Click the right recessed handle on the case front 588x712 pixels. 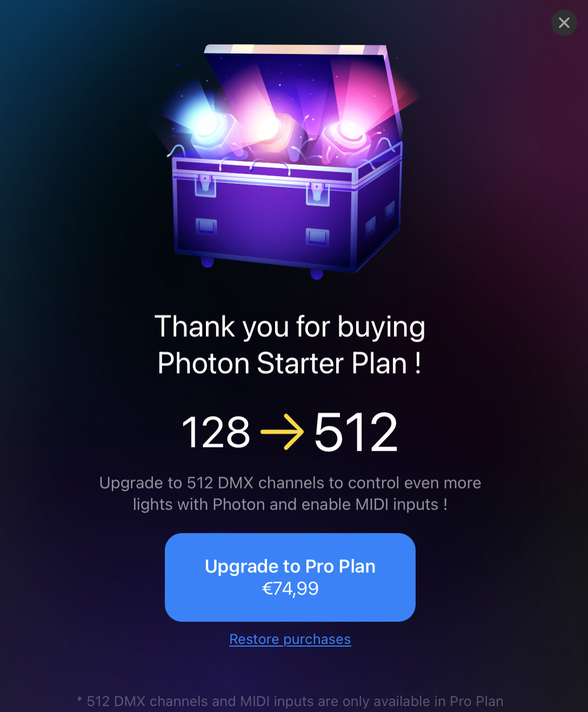tap(317, 236)
